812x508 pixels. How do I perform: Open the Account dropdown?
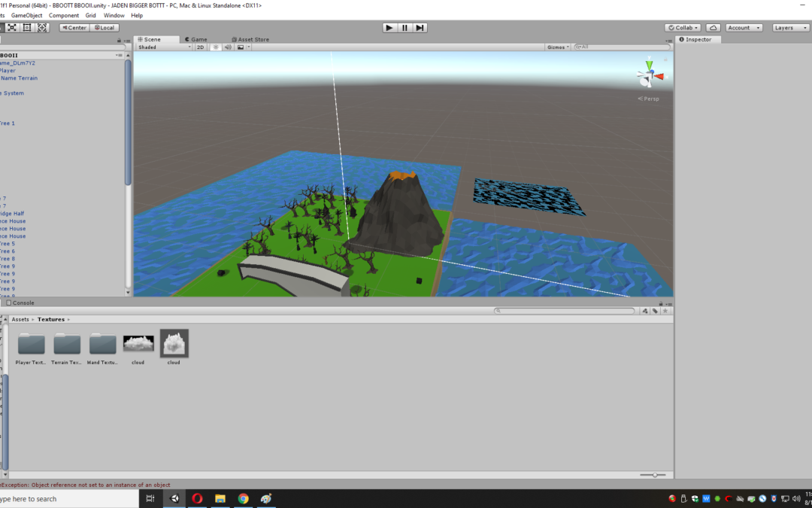coord(744,28)
